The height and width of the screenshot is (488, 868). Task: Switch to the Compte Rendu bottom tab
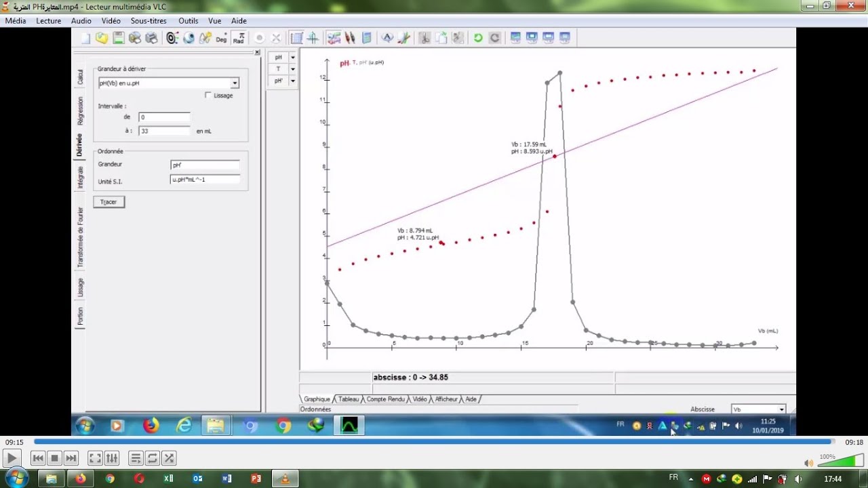[385, 399]
